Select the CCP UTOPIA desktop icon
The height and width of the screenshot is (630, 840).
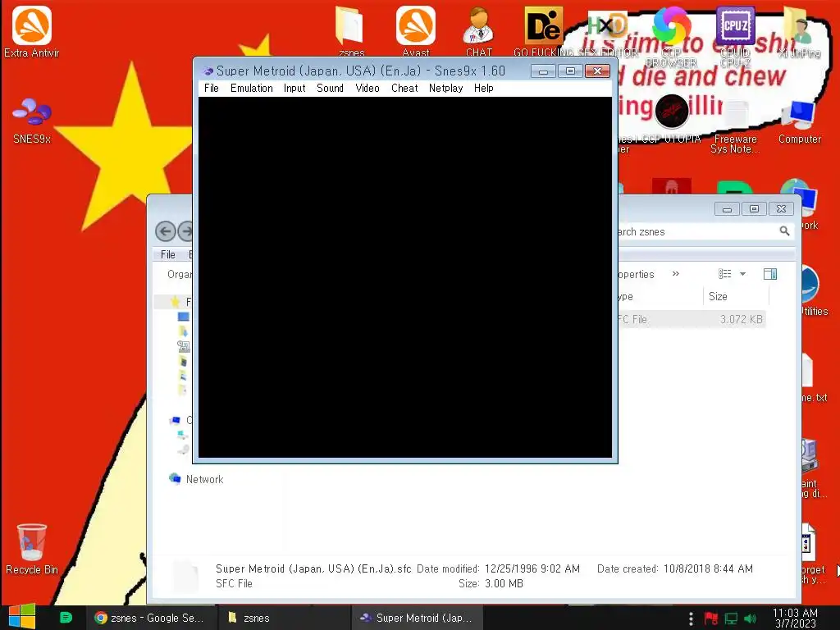[671, 119]
